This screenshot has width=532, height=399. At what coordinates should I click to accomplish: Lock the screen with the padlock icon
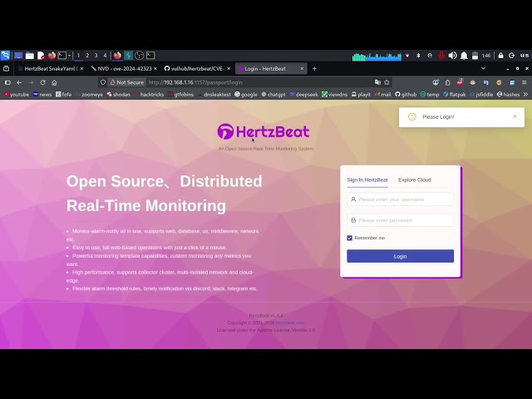click(500, 56)
